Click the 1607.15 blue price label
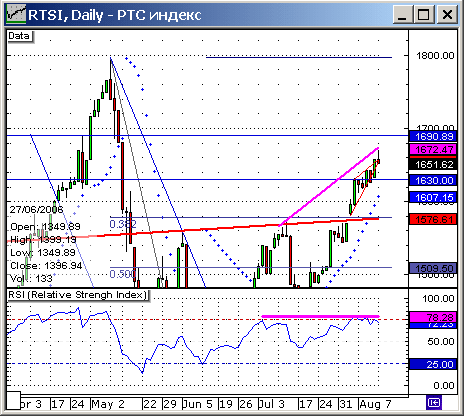The image size is (464, 416). coord(433,197)
